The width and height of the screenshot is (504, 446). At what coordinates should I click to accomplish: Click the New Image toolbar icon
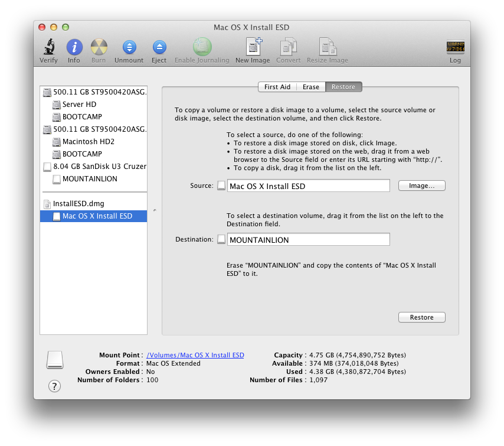coord(253,47)
